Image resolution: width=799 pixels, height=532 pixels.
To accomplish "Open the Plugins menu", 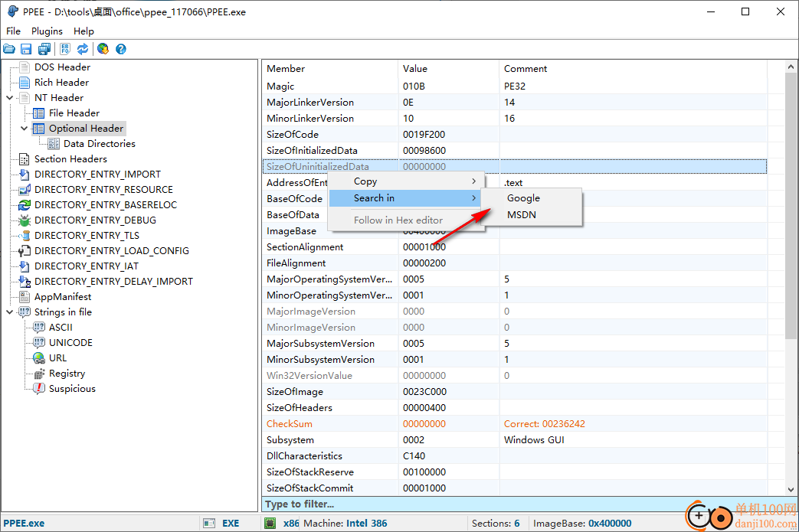I will (x=47, y=31).
